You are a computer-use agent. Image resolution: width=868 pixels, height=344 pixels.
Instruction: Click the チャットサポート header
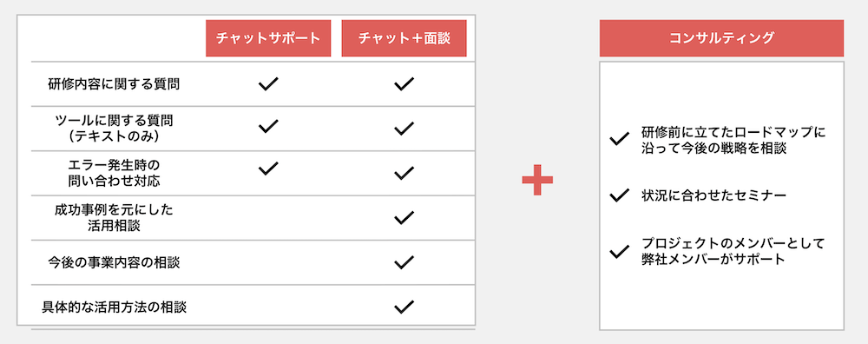(268, 38)
